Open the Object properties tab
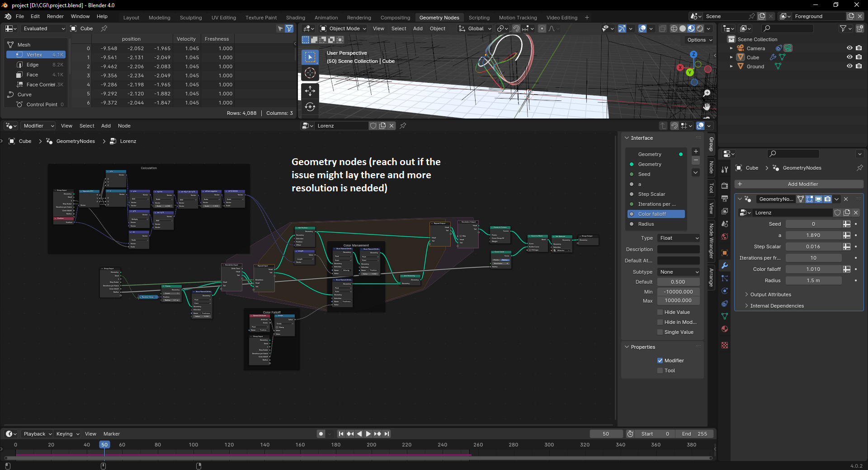 [x=725, y=253]
